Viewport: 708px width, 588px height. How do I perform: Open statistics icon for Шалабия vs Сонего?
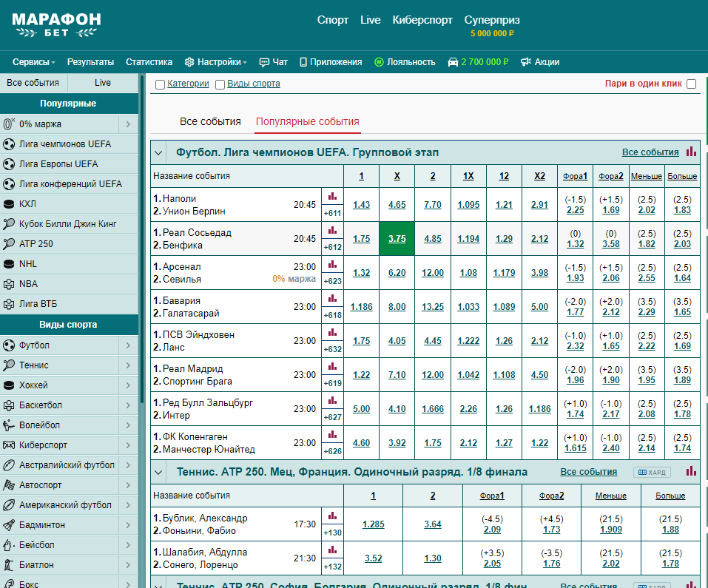332,550
